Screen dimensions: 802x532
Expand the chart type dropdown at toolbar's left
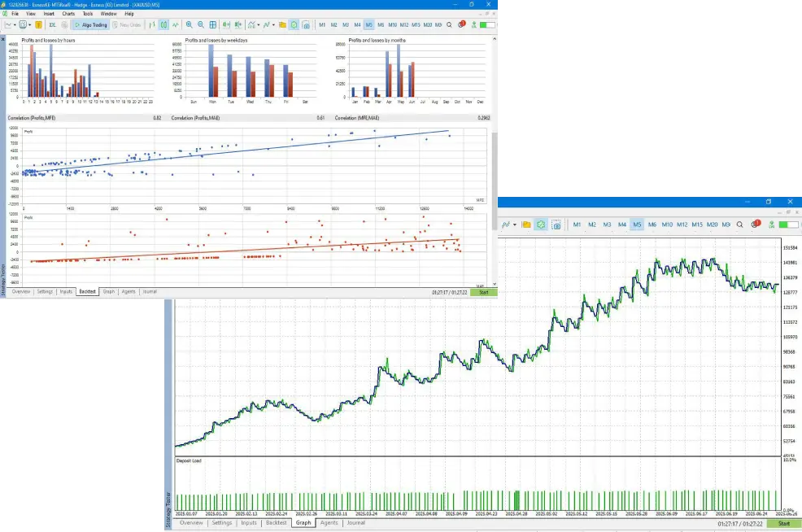tap(15, 25)
